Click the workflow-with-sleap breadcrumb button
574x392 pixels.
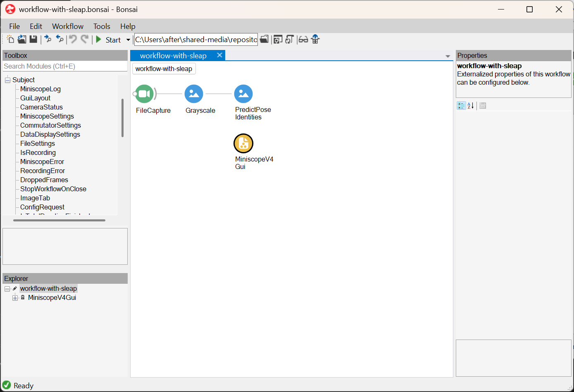click(164, 69)
